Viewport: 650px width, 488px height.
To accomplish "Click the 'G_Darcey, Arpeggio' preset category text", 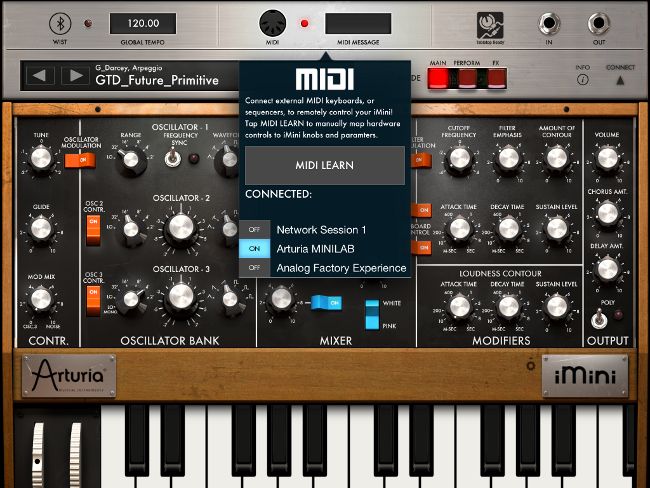I will coord(129,68).
